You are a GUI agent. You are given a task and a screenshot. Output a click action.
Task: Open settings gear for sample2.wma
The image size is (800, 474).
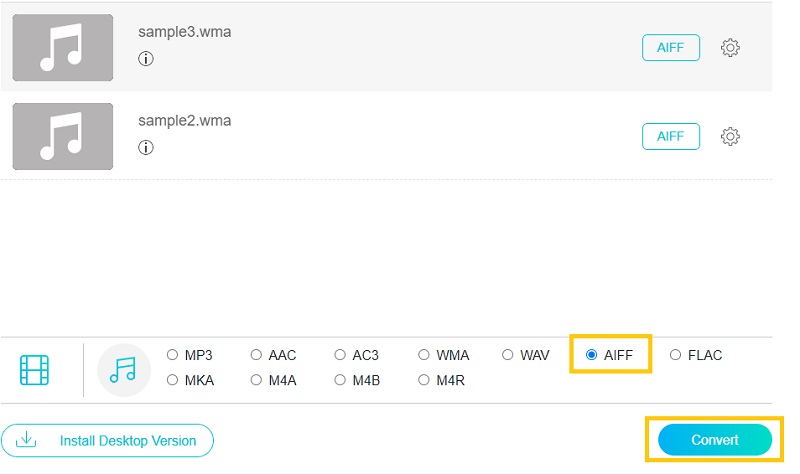730,136
